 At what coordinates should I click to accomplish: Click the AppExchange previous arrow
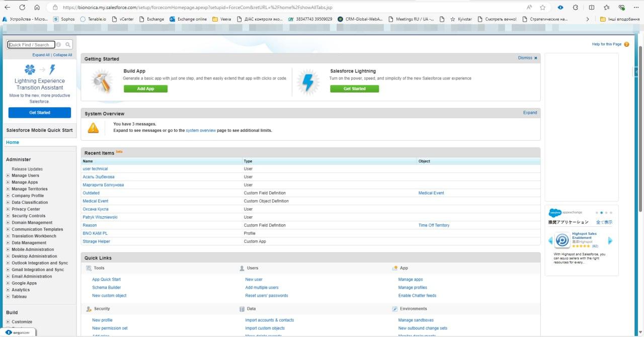tap(550, 240)
